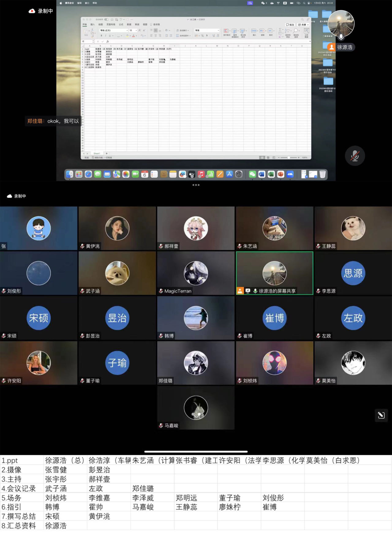
Task: Click the fill color bucket icon
Action: tap(127, 36)
